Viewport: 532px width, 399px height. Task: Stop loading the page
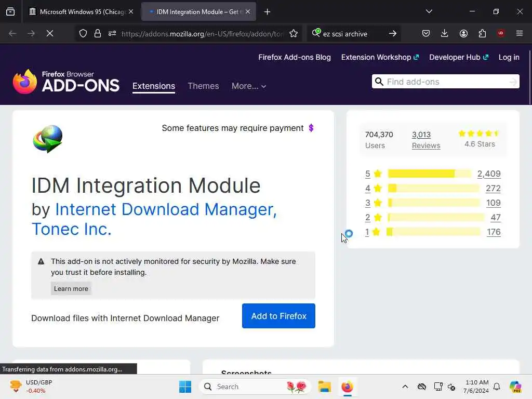[50, 33]
